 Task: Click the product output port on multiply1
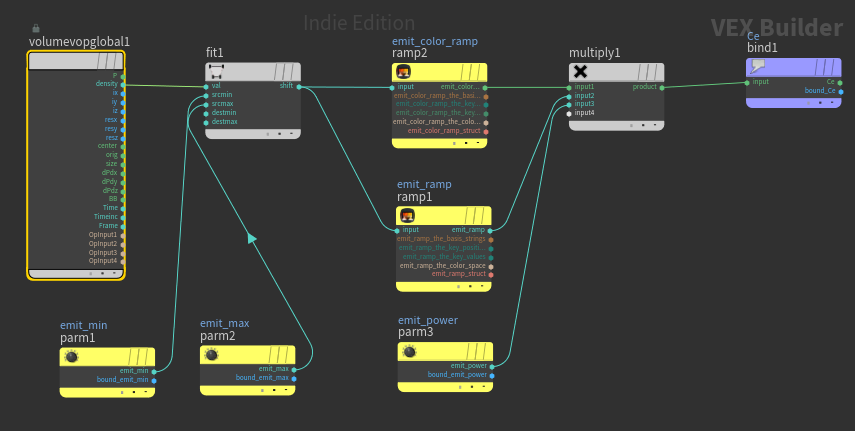[662, 87]
